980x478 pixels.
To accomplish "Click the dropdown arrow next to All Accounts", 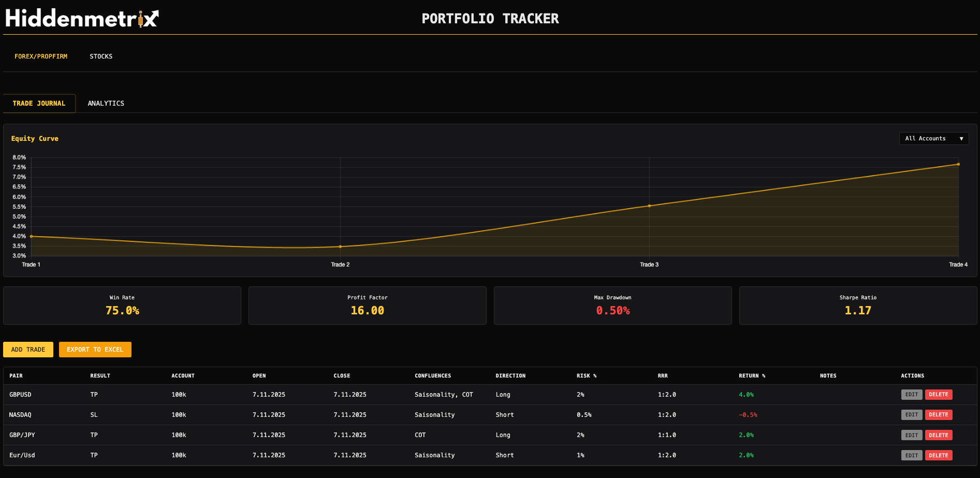I will 961,138.
